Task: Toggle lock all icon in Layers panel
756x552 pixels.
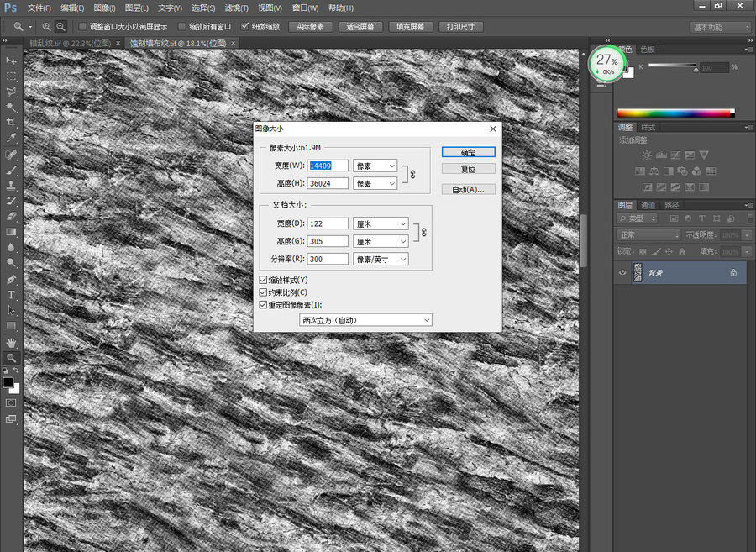Action: [x=682, y=252]
